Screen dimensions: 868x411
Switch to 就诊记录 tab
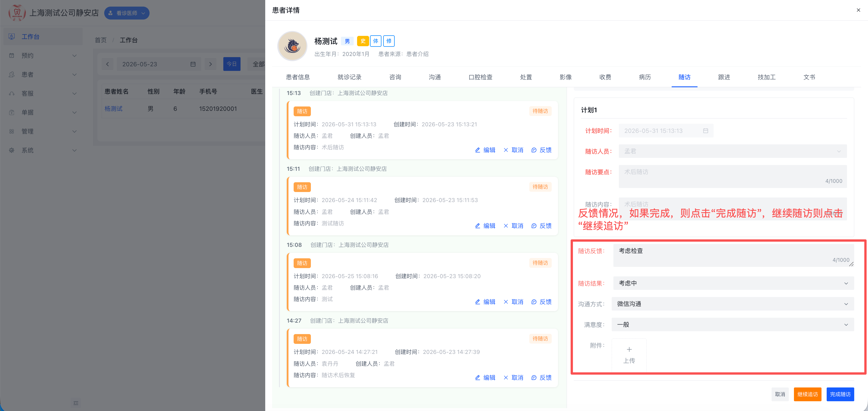349,77
